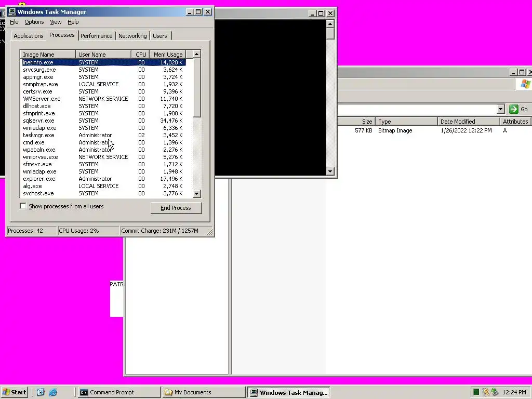Sort files by Attributes column
This screenshot has height=399, width=532.
pos(515,122)
